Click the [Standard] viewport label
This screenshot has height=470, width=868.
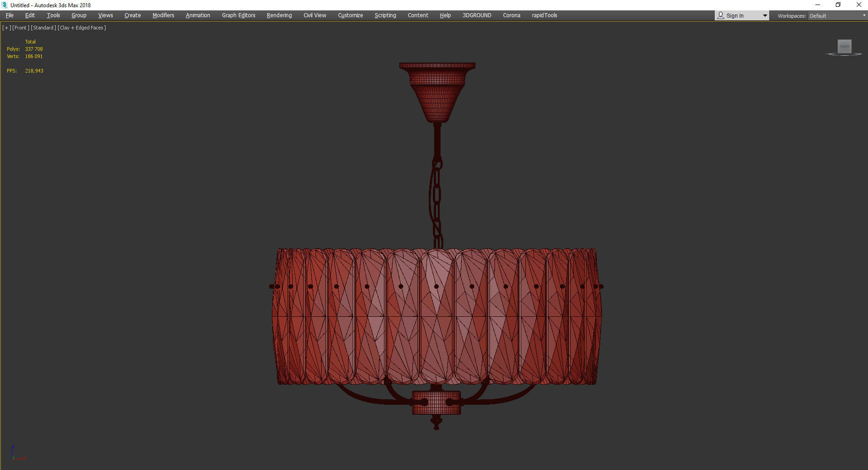pyautogui.click(x=44, y=28)
